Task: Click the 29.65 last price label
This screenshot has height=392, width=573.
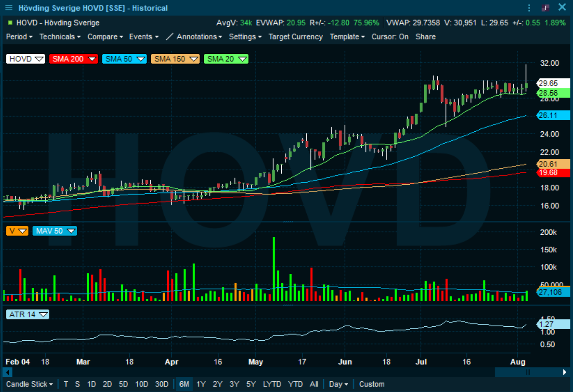Action: click(x=553, y=83)
